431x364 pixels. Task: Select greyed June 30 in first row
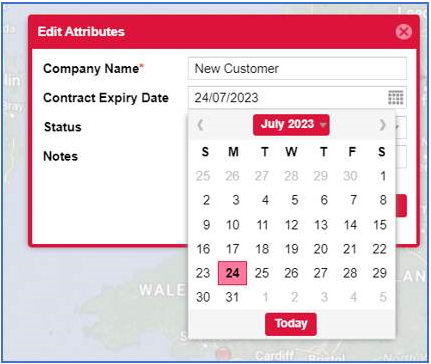350,176
